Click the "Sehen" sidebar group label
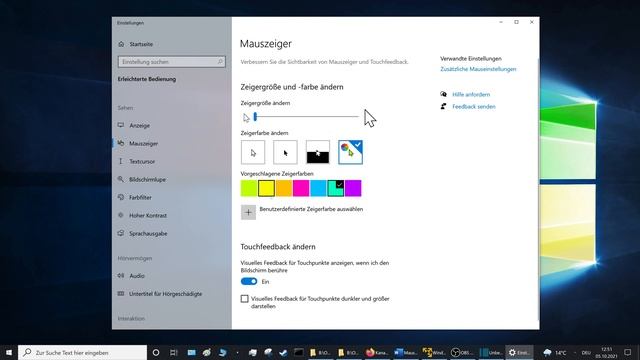 click(125, 108)
